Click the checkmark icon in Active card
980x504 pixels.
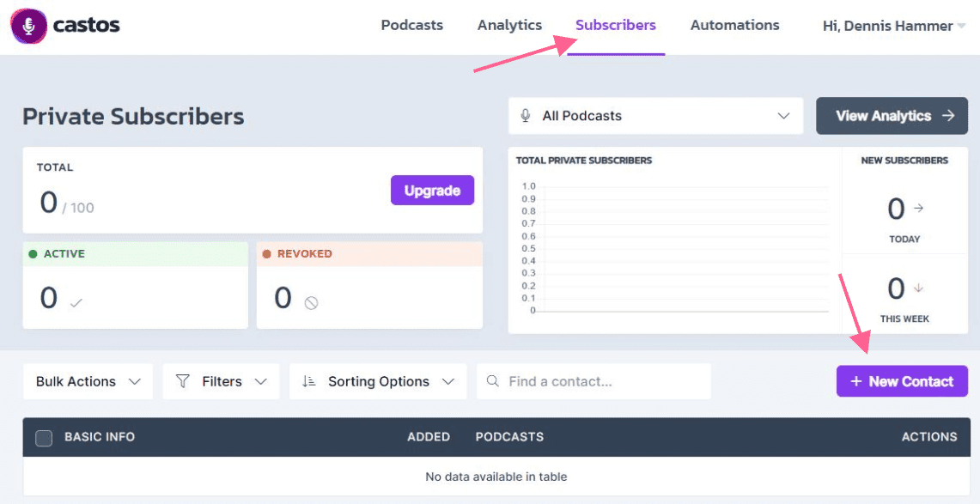[x=76, y=304]
